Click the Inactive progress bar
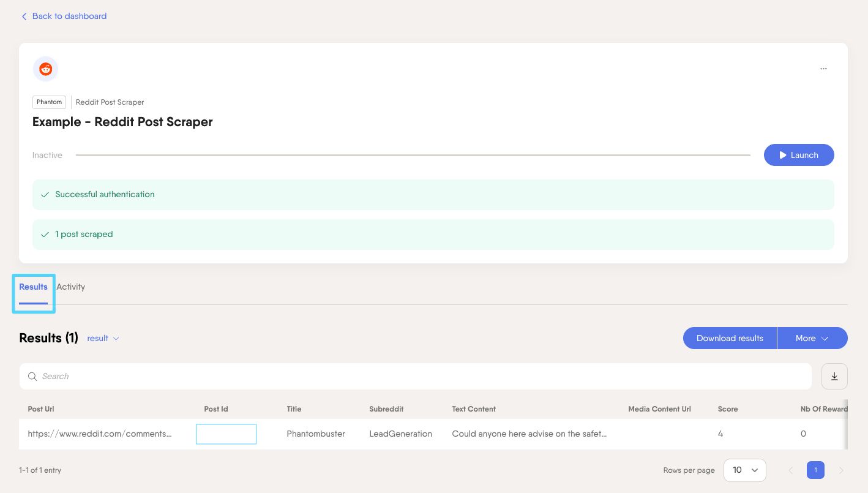This screenshot has width=868, height=493. (413, 155)
